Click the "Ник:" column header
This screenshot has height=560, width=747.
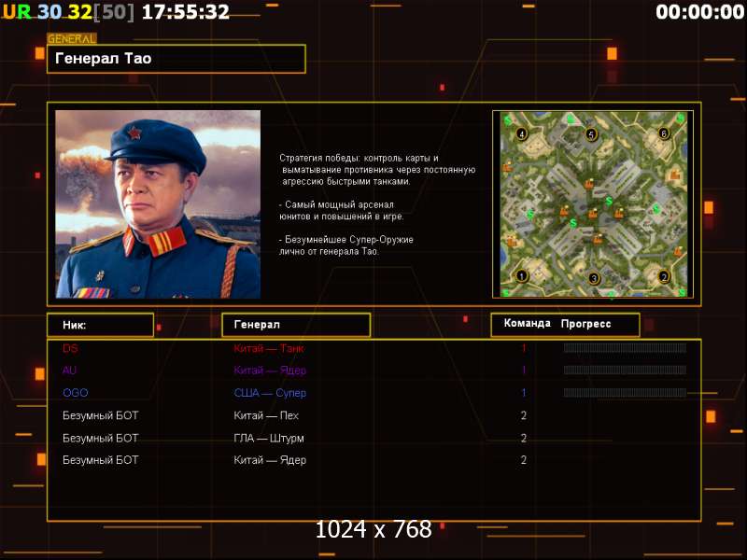coord(101,325)
